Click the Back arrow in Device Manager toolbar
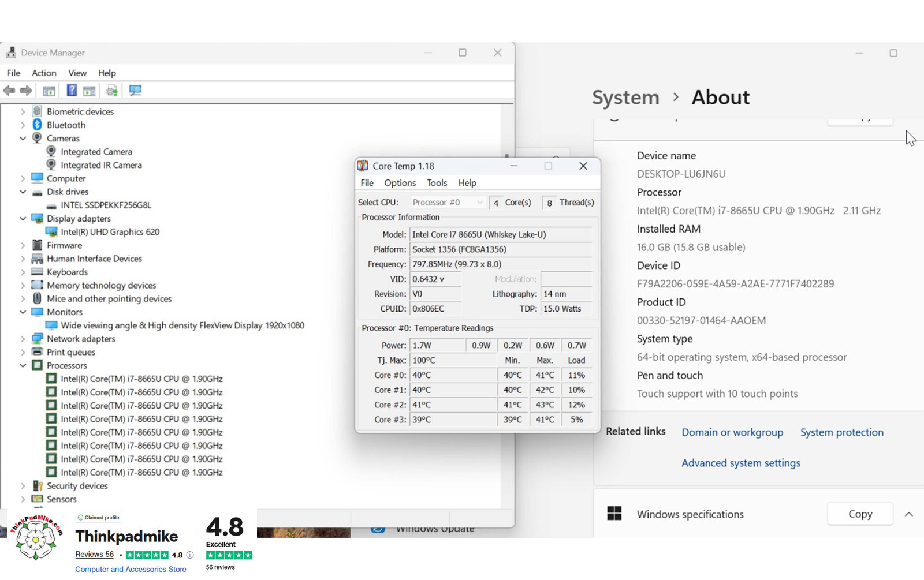The height and width of the screenshot is (580, 924). click(9, 91)
